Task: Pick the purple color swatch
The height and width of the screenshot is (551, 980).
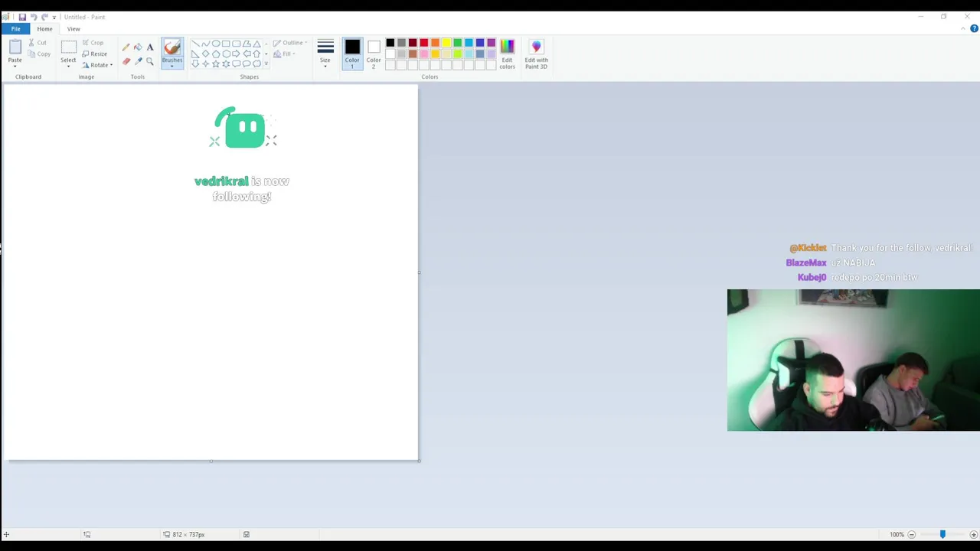Action: [x=491, y=43]
